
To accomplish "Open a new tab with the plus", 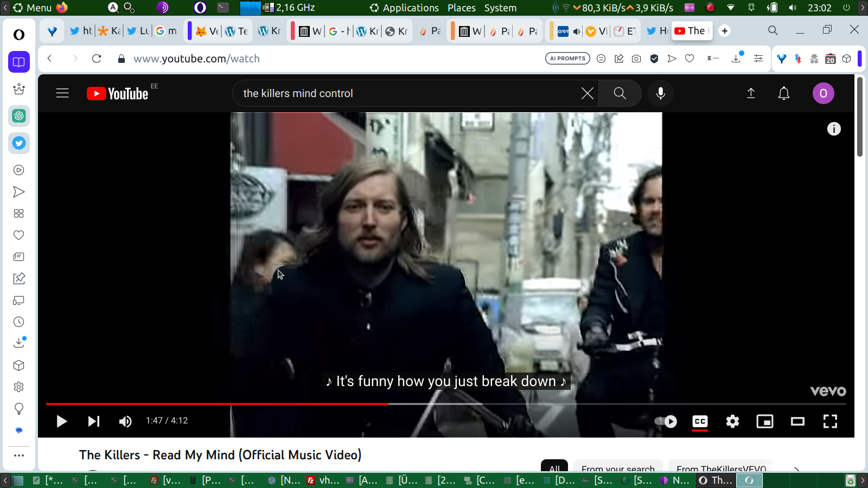I will pos(725,31).
